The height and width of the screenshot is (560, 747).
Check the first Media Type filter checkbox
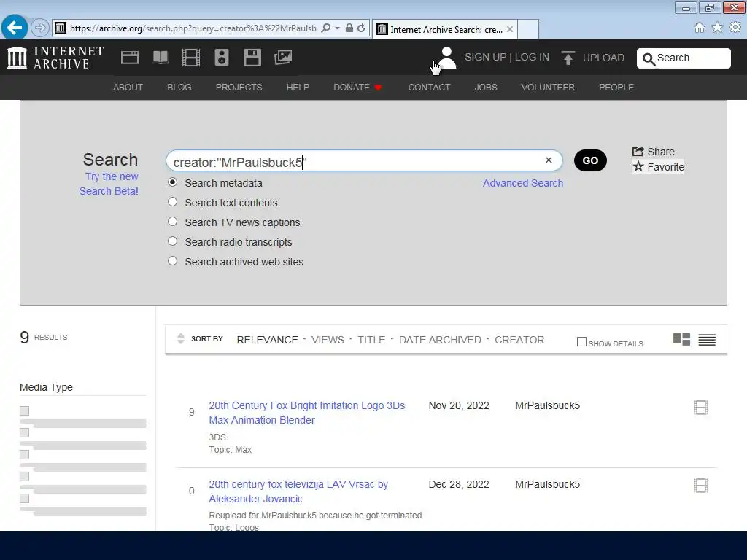(x=24, y=411)
